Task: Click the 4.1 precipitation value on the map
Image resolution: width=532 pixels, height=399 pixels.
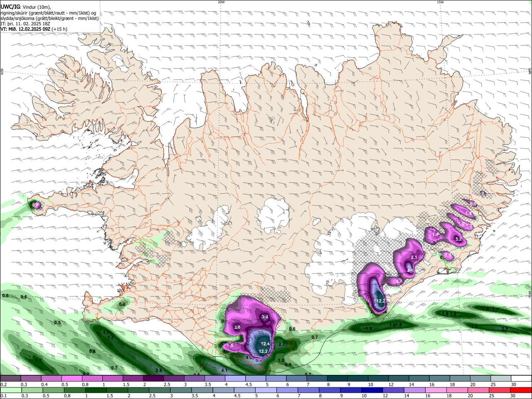Action: [224, 370]
